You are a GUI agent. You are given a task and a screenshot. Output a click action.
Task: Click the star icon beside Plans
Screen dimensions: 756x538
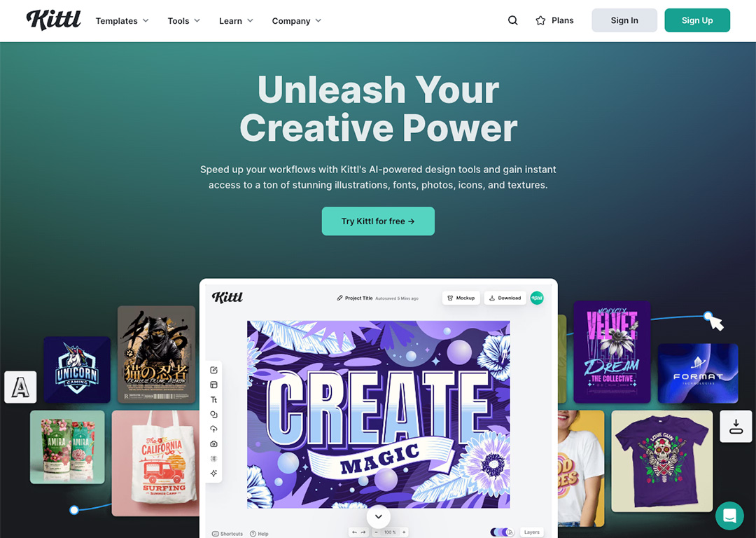point(540,21)
